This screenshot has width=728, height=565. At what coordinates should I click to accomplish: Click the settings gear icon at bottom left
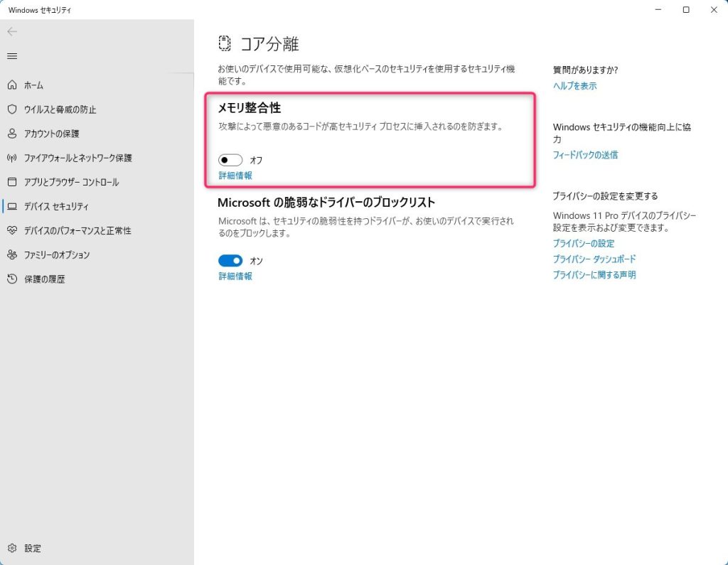12,548
